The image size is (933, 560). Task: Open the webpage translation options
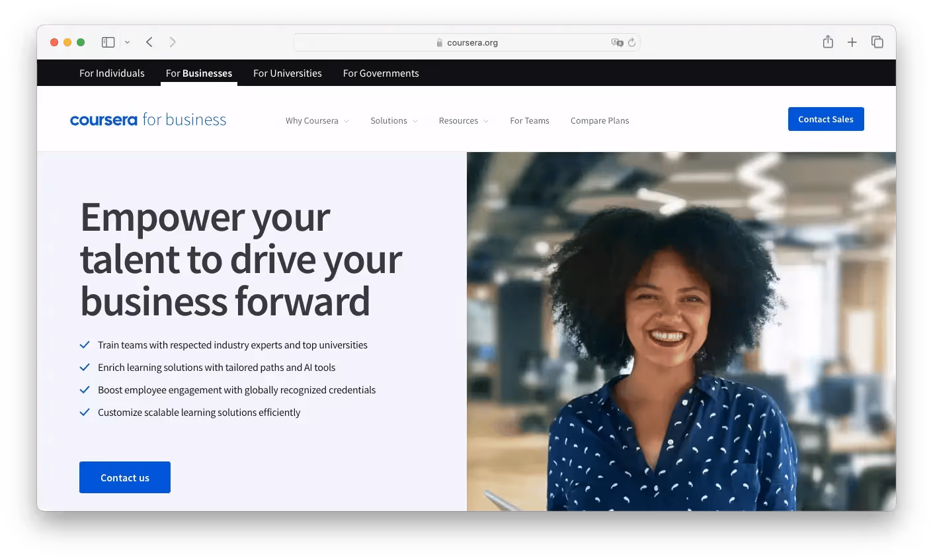point(617,42)
